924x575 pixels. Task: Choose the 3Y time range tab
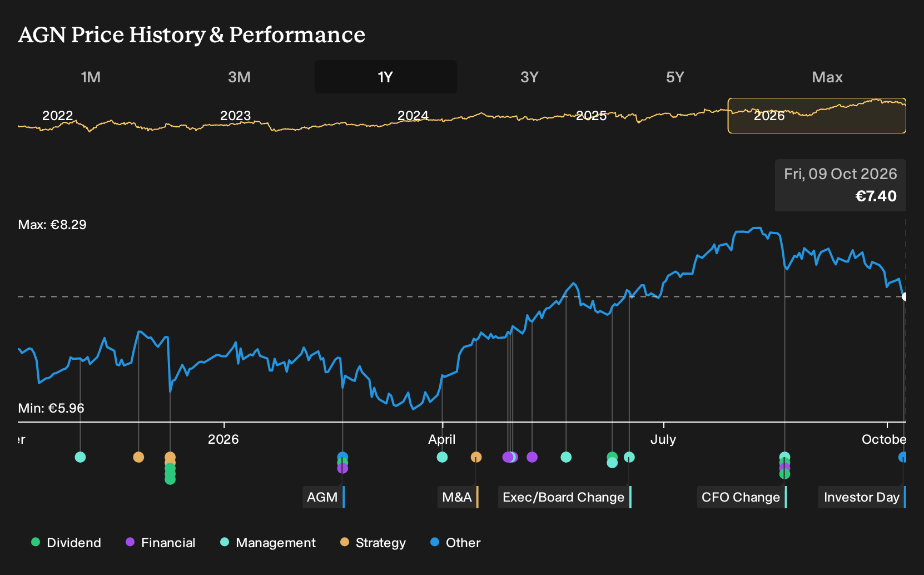[x=529, y=77]
